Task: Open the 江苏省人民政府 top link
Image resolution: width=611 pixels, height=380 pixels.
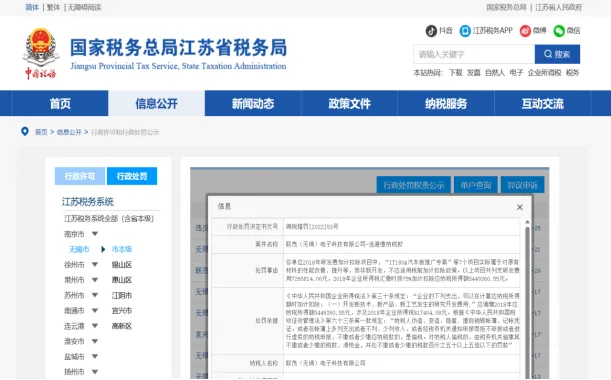Action: [x=559, y=7]
